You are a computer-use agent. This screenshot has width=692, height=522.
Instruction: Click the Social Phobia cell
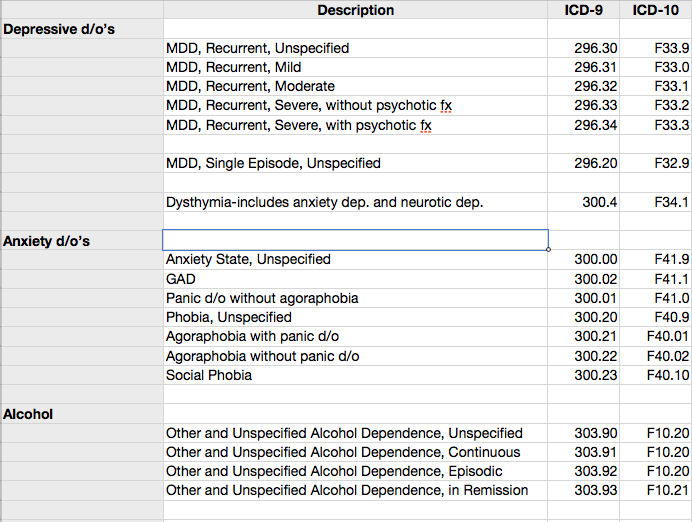[x=209, y=375]
